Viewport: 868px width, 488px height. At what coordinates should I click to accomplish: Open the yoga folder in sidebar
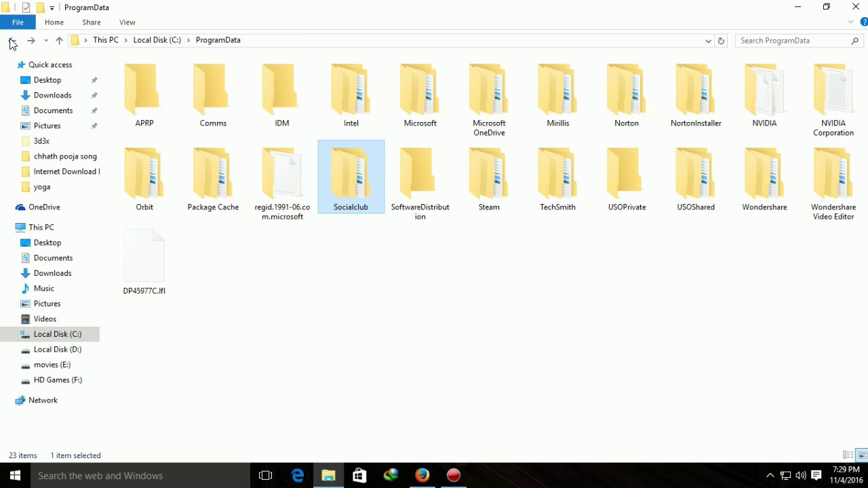[x=42, y=187]
